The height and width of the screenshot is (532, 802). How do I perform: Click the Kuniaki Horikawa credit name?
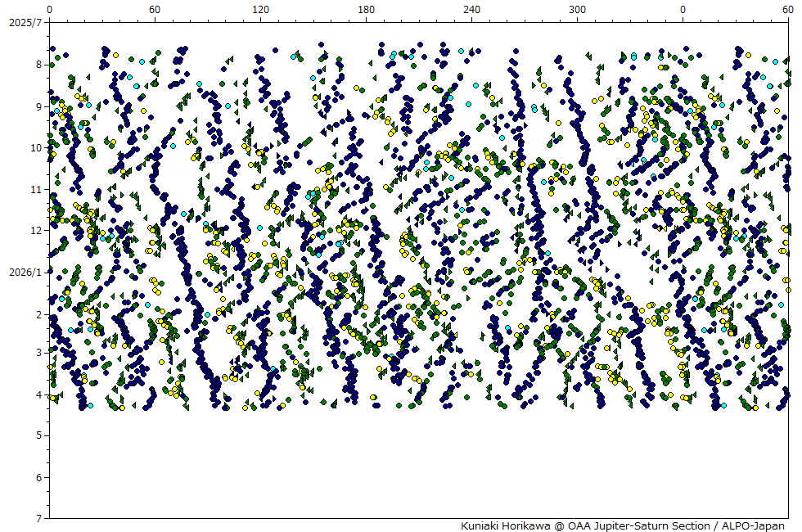pos(506,525)
